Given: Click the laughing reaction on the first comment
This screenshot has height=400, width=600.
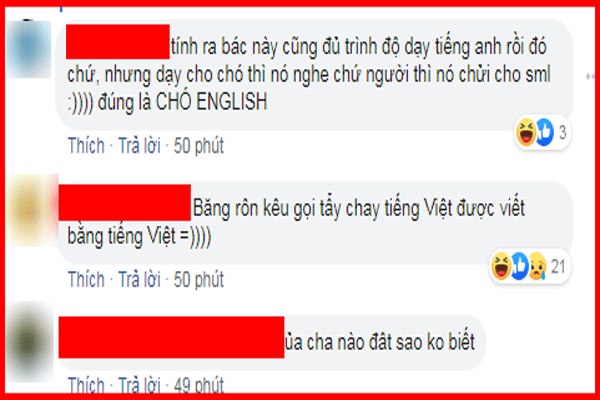Looking at the screenshot, I should [526, 132].
